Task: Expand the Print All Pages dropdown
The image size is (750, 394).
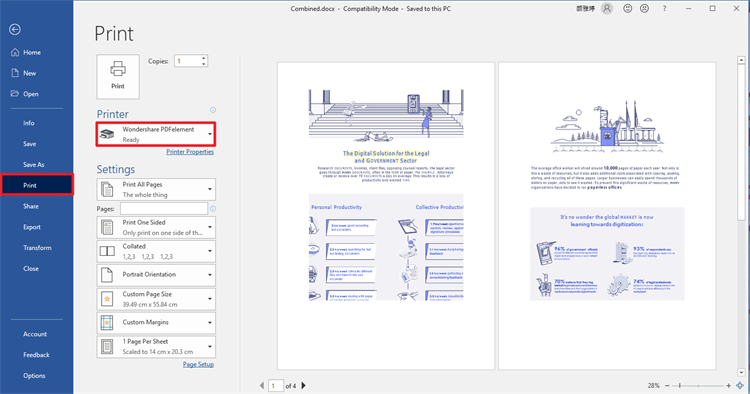Action: point(156,189)
